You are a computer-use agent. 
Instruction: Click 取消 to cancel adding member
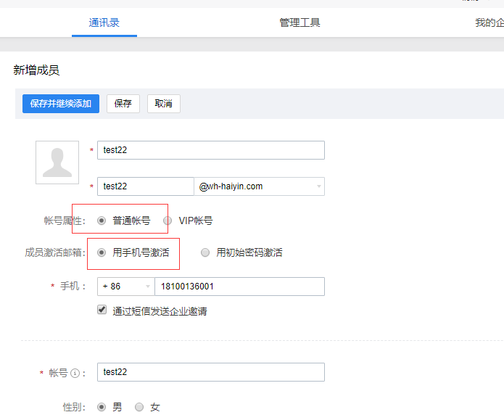click(163, 104)
